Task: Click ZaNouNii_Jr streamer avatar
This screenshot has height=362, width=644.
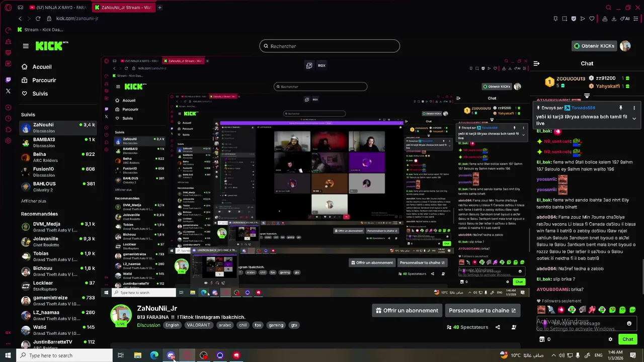Action: point(121,315)
